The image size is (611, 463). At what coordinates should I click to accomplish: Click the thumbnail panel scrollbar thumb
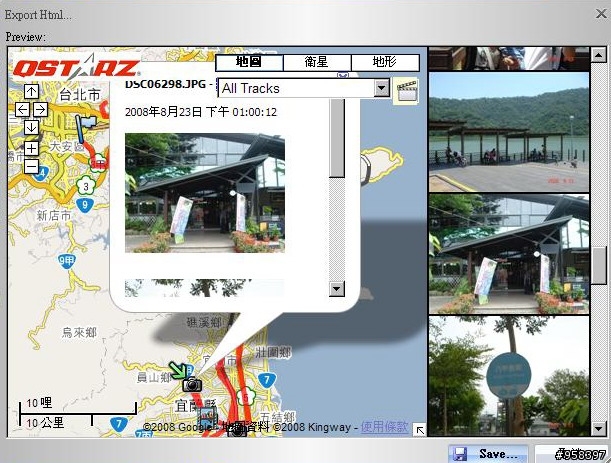point(598,265)
